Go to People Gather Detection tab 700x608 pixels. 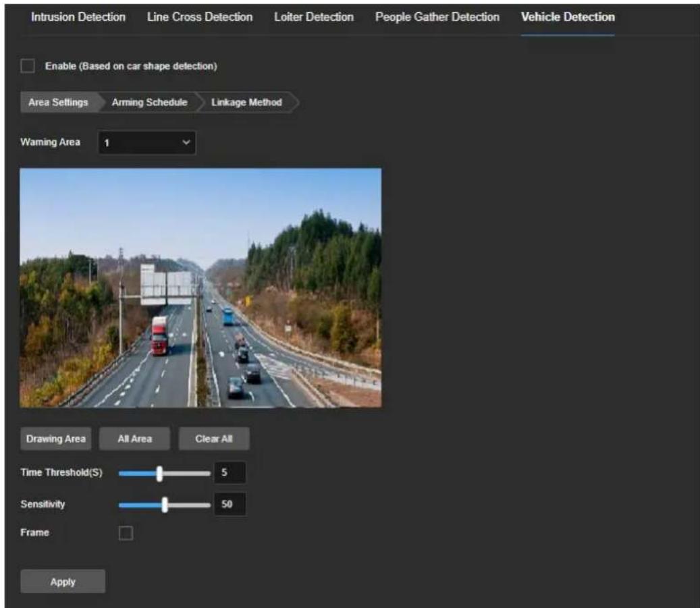coord(437,17)
